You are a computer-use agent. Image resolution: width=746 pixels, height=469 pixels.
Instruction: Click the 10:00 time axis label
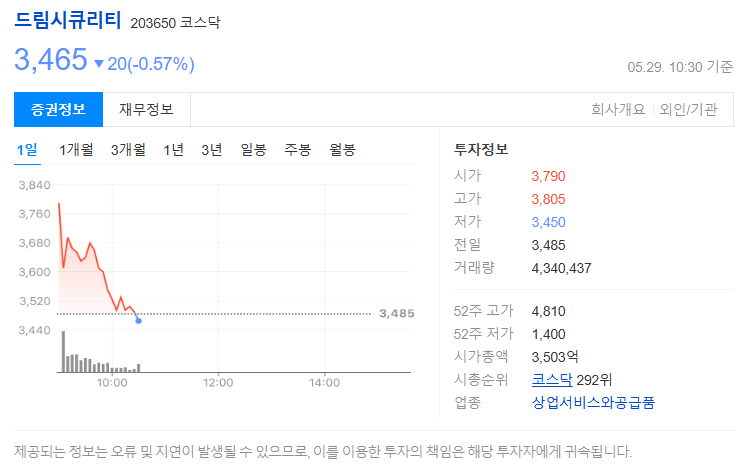(112, 383)
